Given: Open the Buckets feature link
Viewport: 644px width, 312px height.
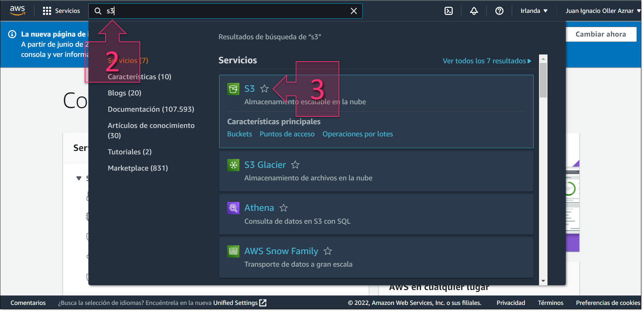Looking at the screenshot, I should coord(239,134).
